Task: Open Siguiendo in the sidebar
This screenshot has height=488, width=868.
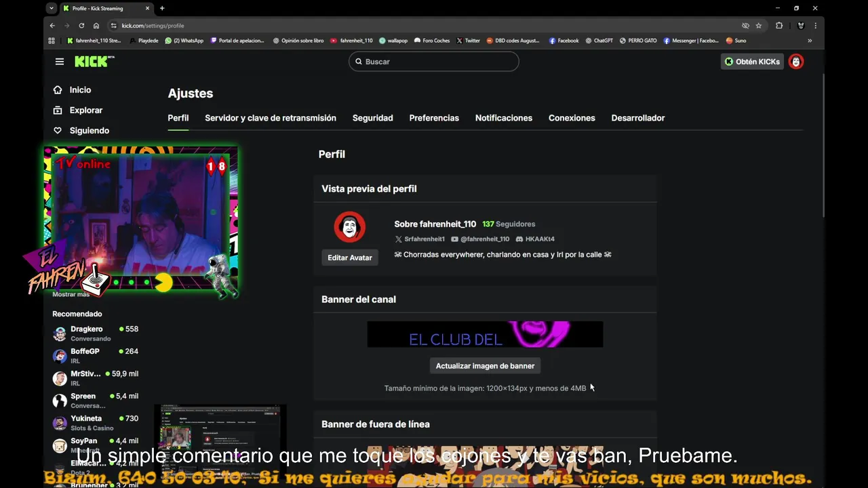Action: click(x=81, y=130)
